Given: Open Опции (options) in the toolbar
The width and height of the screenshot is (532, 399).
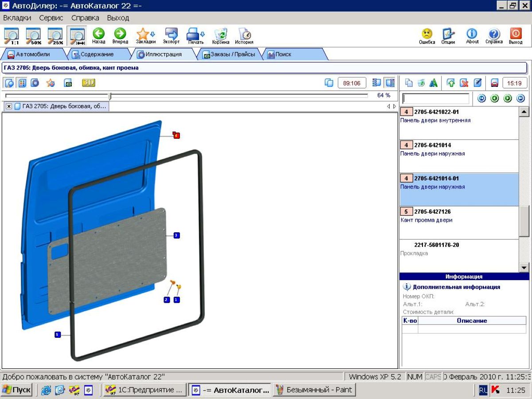Looking at the screenshot, I should pyautogui.click(x=448, y=35).
